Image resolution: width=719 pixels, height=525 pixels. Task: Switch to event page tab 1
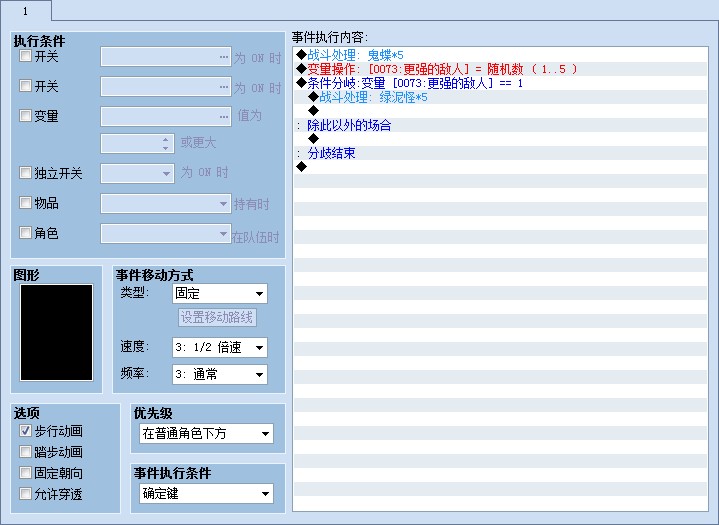pos(25,11)
